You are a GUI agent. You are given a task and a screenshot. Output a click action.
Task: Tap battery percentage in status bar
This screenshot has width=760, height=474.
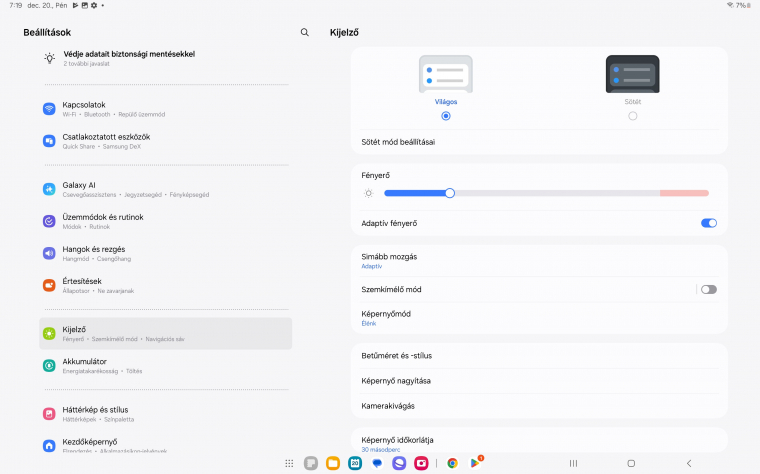tap(740, 5)
